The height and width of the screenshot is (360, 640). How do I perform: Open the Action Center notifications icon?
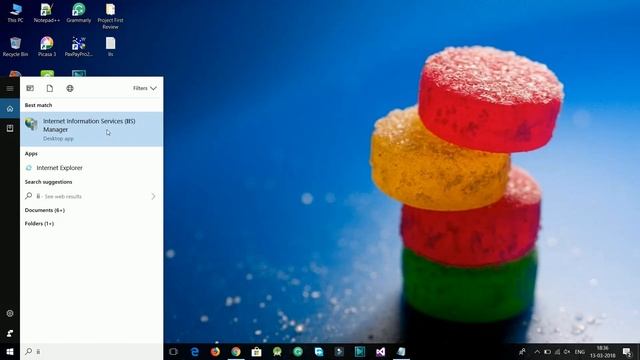[627, 351]
